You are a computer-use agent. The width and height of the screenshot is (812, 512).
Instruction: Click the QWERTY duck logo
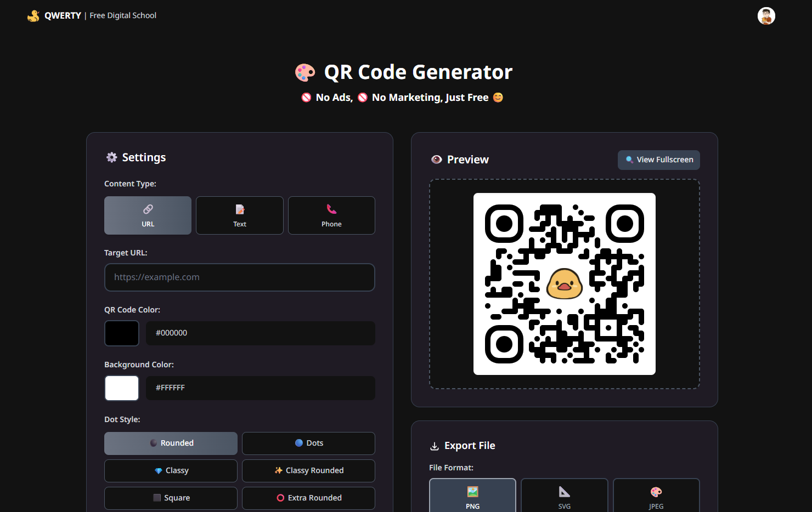[x=33, y=15]
